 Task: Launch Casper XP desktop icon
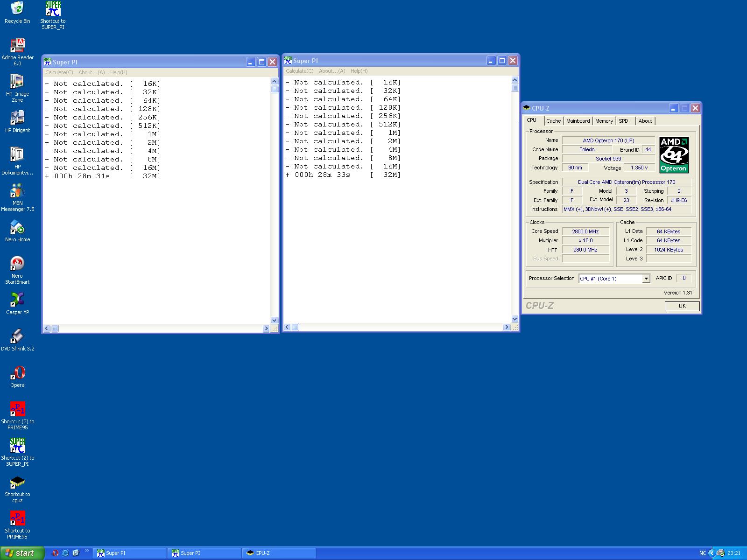[x=17, y=304]
